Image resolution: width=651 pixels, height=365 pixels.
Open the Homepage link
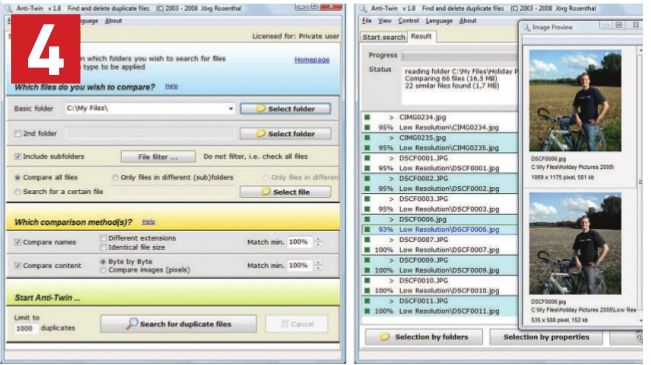(312, 60)
